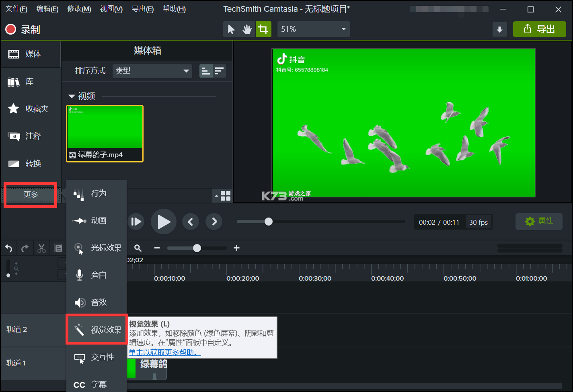
Task: Open the sort by 类型 dropdown
Action: coord(152,71)
